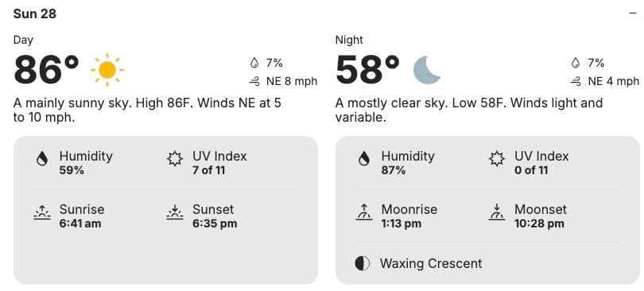
Task: Click the Moonrise icon
Action: point(364,212)
